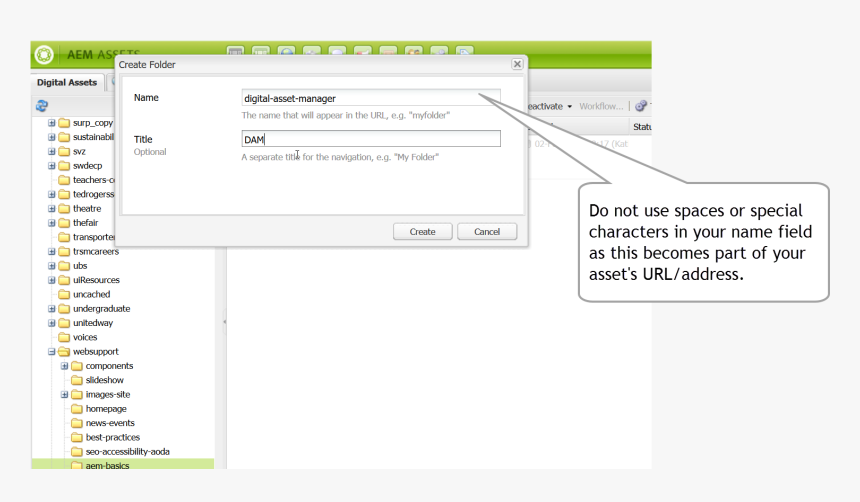
Task: Click the slideshow folder icon
Action: click(77, 380)
